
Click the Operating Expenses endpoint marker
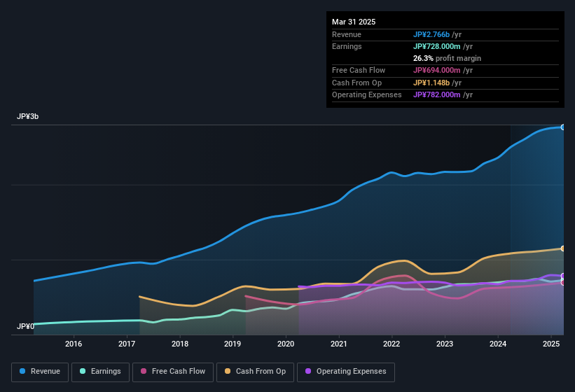coord(563,276)
